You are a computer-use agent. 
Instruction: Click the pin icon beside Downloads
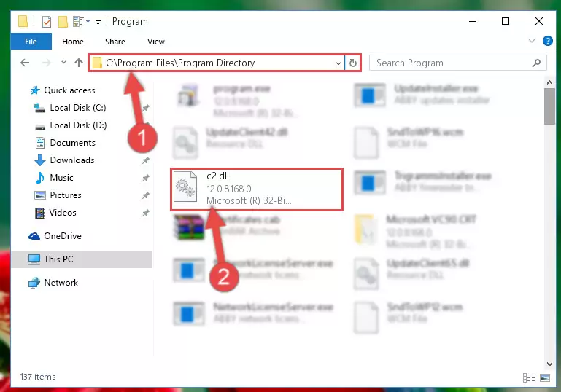pyautogui.click(x=146, y=160)
